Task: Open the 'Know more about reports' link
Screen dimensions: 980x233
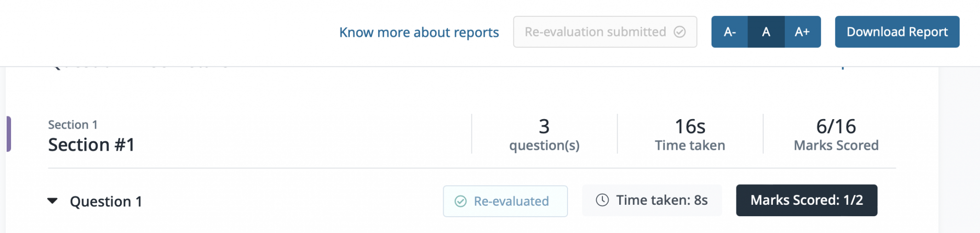Action: point(419,32)
